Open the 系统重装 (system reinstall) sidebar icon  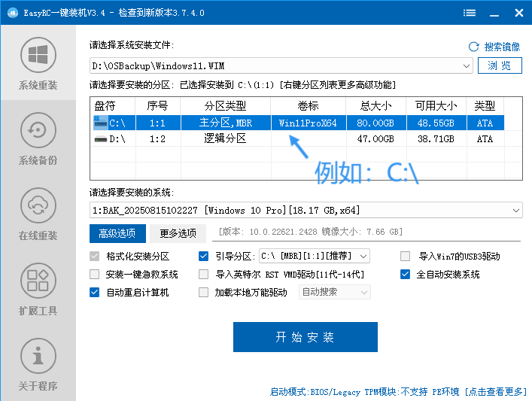pyautogui.click(x=38, y=55)
